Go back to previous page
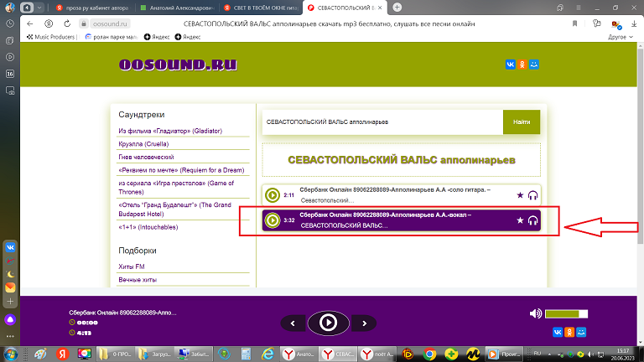This screenshot has width=644, height=362. pyautogui.click(x=30, y=23)
